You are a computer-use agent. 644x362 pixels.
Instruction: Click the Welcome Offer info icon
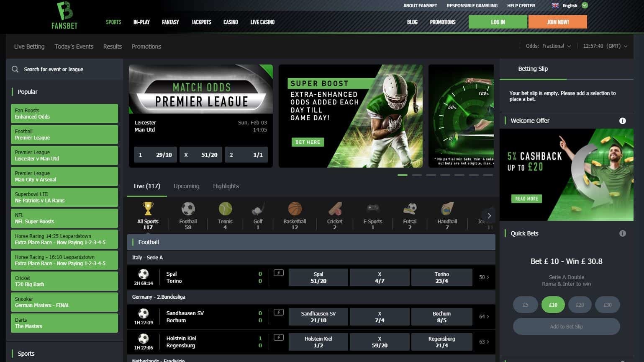[x=623, y=121]
